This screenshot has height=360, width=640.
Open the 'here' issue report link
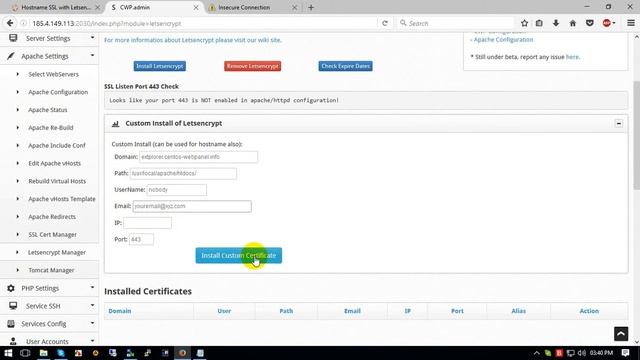(x=572, y=57)
